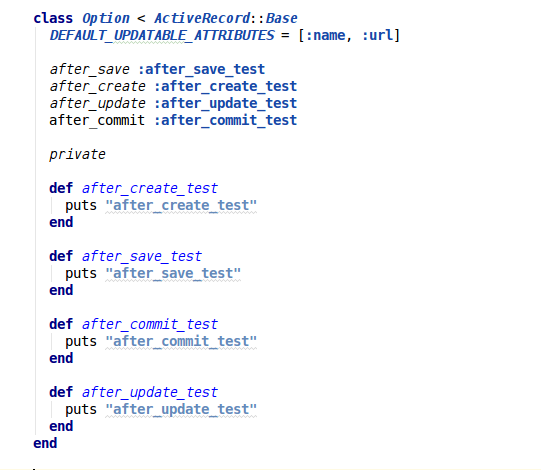Click ActiveRecord in the class declaration
This screenshot has width=541, height=470.
[202, 18]
